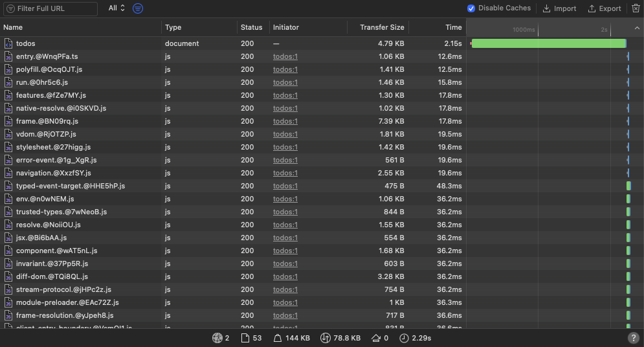Click the js icon for stylesheet.@27higg.js

tap(8, 147)
